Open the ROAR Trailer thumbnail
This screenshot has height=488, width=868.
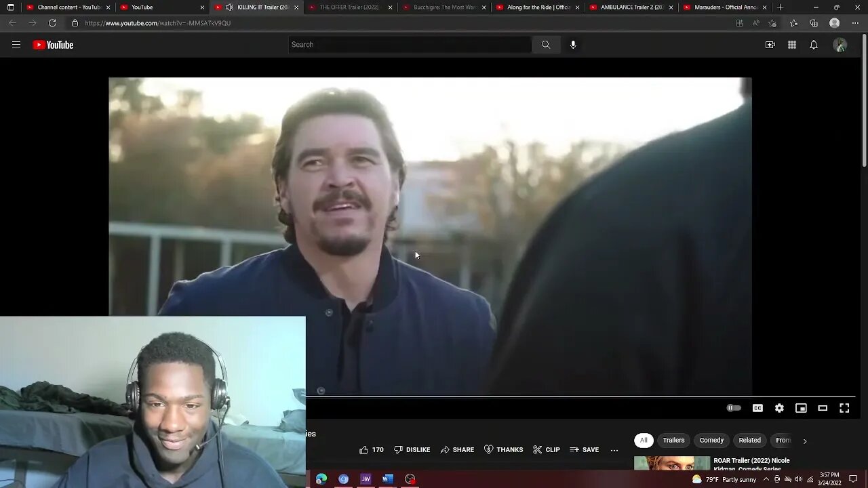pyautogui.click(x=672, y=463)
